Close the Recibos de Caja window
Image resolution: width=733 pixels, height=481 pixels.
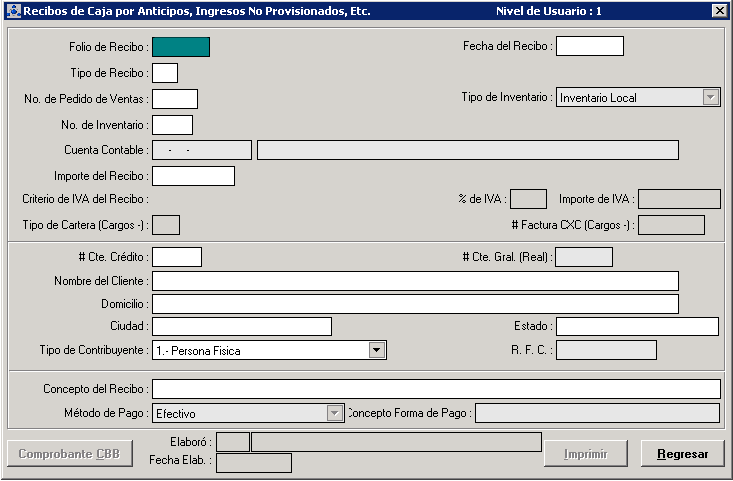pyautogui.click(x=719, y=10)
